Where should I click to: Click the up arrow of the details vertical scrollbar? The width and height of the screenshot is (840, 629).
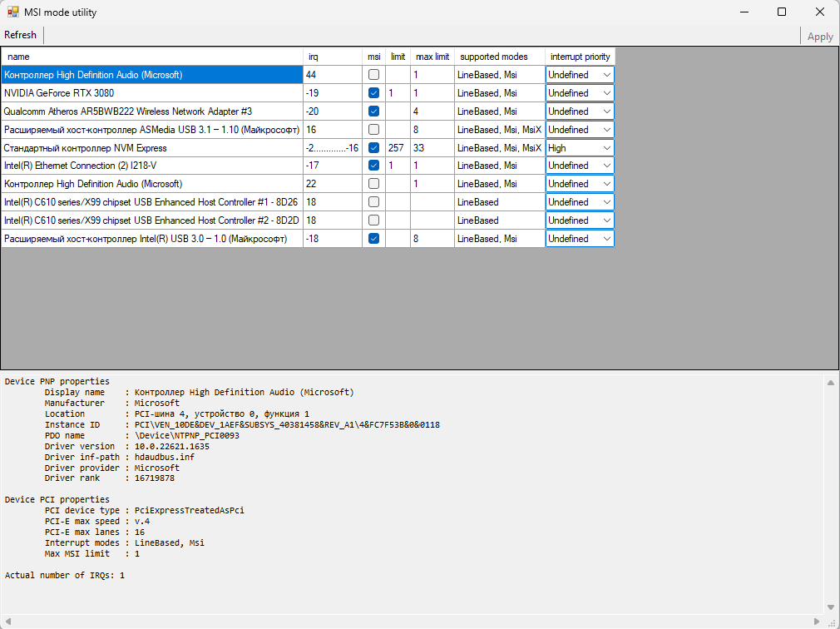coord(831,383)
